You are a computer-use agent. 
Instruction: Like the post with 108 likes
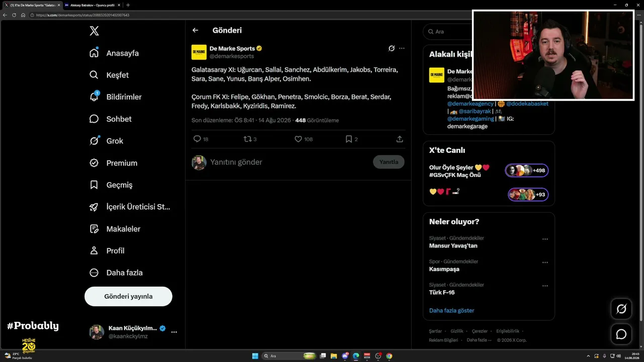298,139
